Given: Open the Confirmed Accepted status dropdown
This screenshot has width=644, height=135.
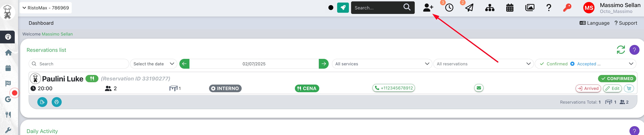Looking at the screenshot, I should point(585,64).
